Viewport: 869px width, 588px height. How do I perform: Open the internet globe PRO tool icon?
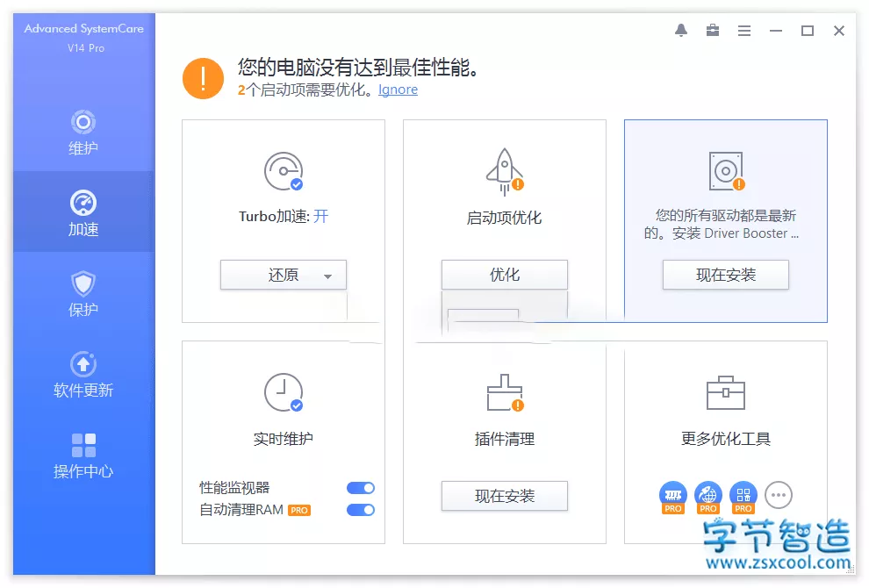[x=708, y=497]
